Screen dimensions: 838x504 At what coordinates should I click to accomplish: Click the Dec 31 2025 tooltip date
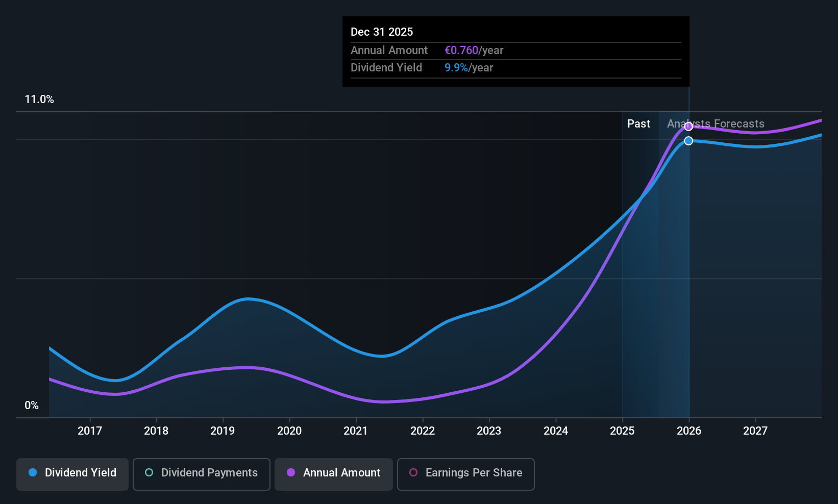(x=382, y=32)
